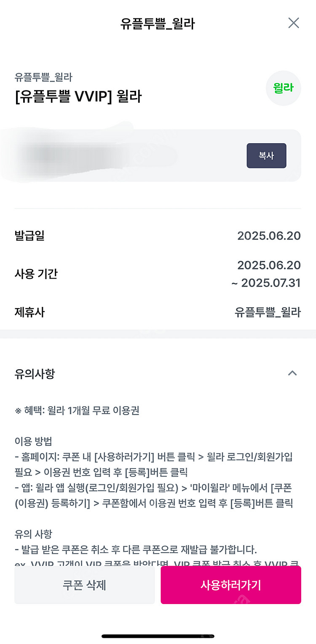Click the 쿠폰 삭제 button
Screen dimensions: 316x644
(x=84, y=585)
